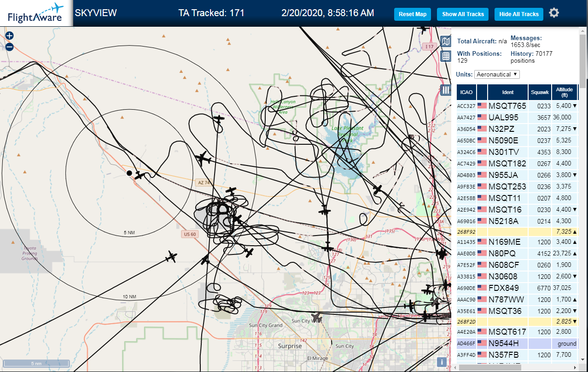Select the N30608 aircraft row
Viewport: 588px width, 372px height.
[x=517, y=276]
